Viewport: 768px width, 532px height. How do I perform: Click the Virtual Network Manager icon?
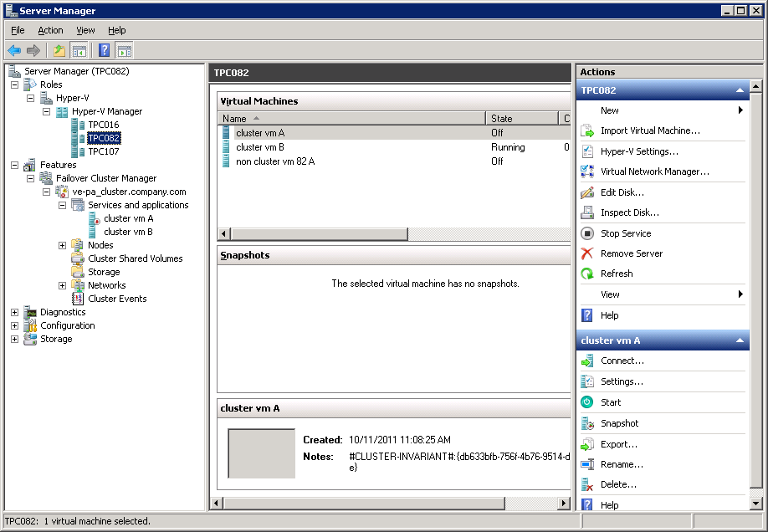pyautogui.click(x=587, y=171)
